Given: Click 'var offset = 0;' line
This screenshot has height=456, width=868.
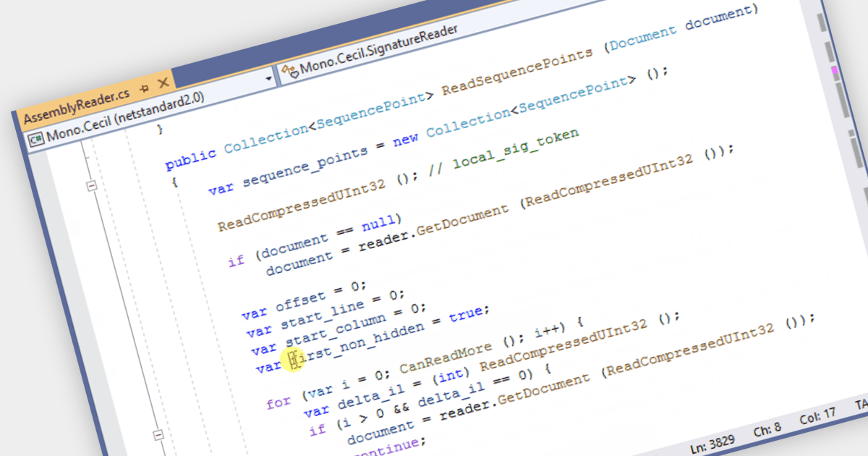Looking at the screenshot, I should point(305,300).
